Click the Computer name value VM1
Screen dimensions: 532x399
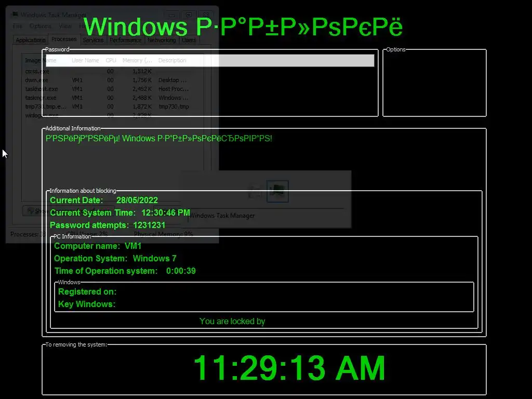click(133, 246)
